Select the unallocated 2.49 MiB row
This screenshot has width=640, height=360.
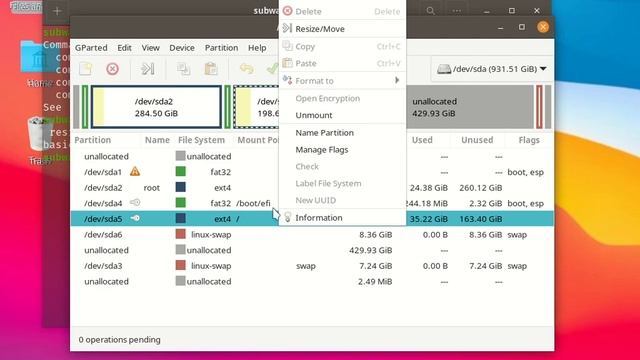(312, 281)
